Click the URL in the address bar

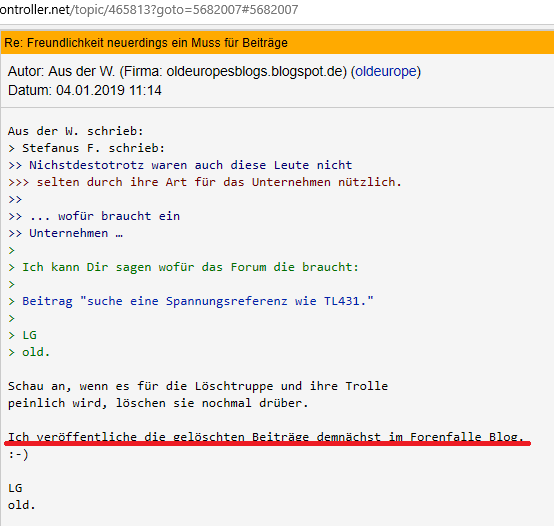tap(149, 10)
